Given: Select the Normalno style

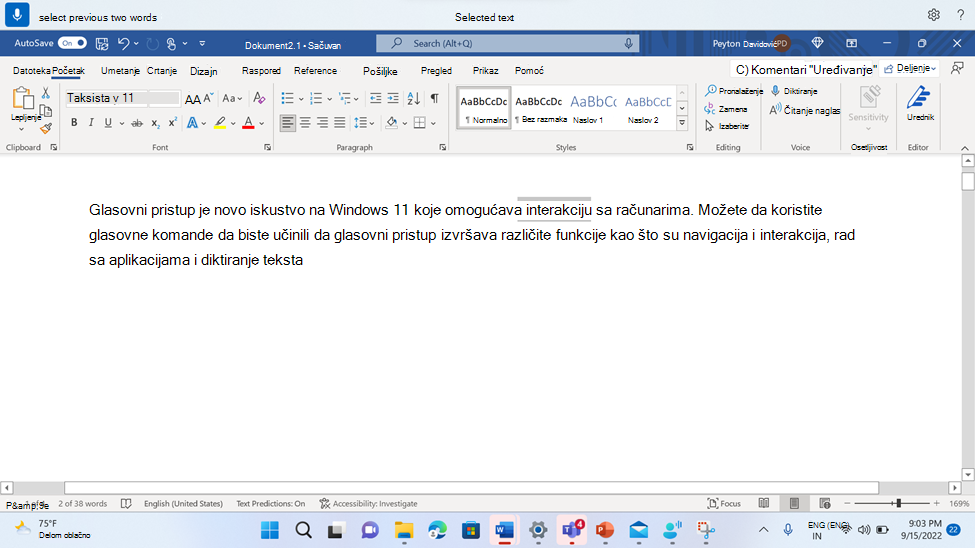Looking at the screenshot, I should tap(484, 108).
